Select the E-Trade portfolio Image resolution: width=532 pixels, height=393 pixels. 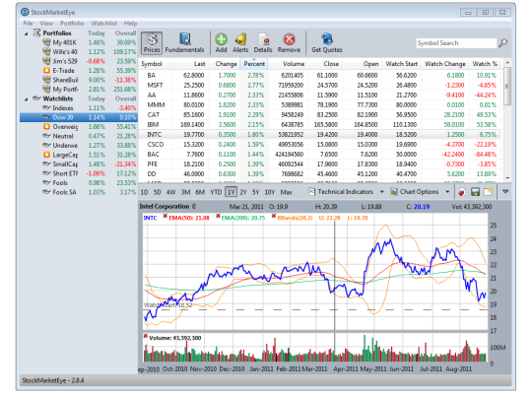(x=63, y=71)
